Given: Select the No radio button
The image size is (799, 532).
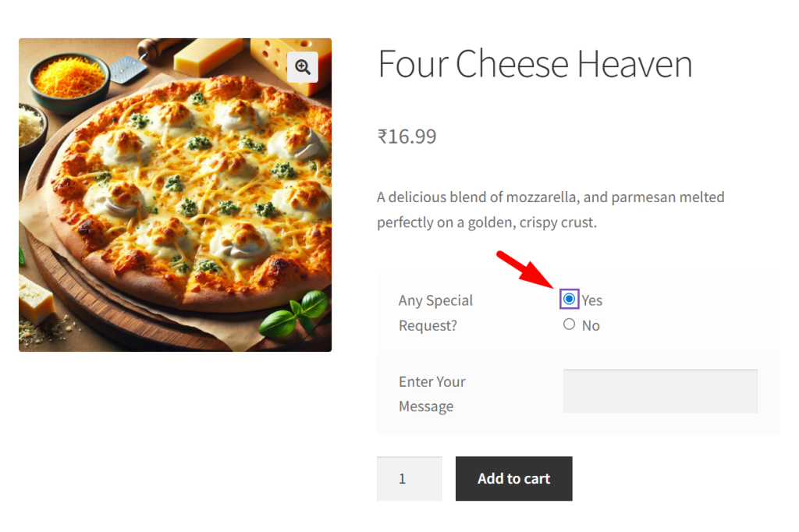Looking at the screenshot, I should (x=570, y=325).
